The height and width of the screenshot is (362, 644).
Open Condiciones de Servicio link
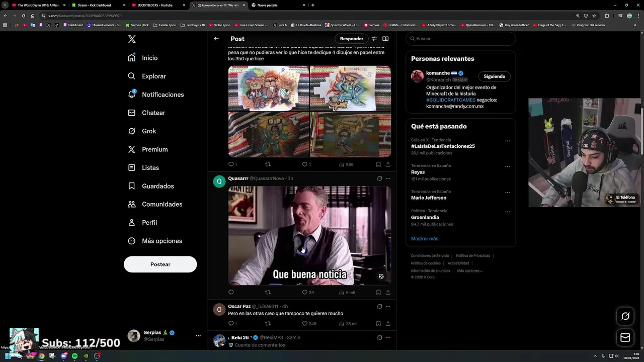coord(430,256)
